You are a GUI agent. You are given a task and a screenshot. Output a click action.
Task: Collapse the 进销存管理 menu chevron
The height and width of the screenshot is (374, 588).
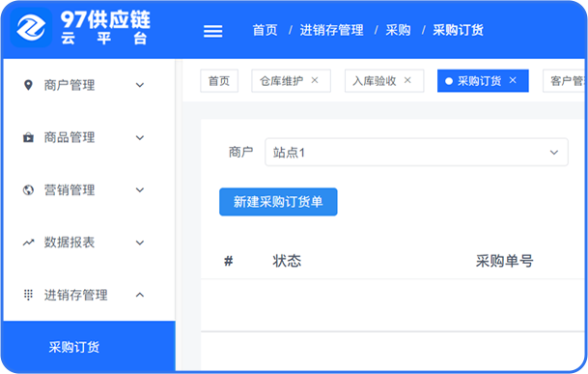click(x=140, y=295)
